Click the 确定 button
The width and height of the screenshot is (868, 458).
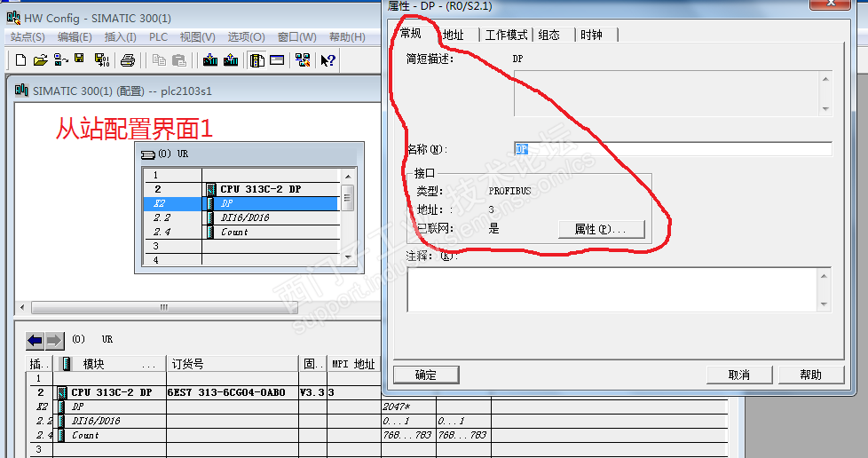[x=426, y=375]
